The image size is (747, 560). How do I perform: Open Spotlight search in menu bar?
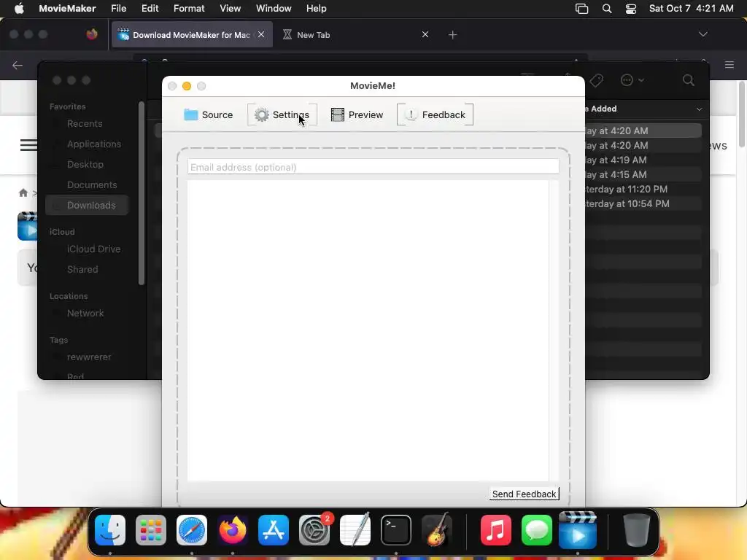click(607, 9)
